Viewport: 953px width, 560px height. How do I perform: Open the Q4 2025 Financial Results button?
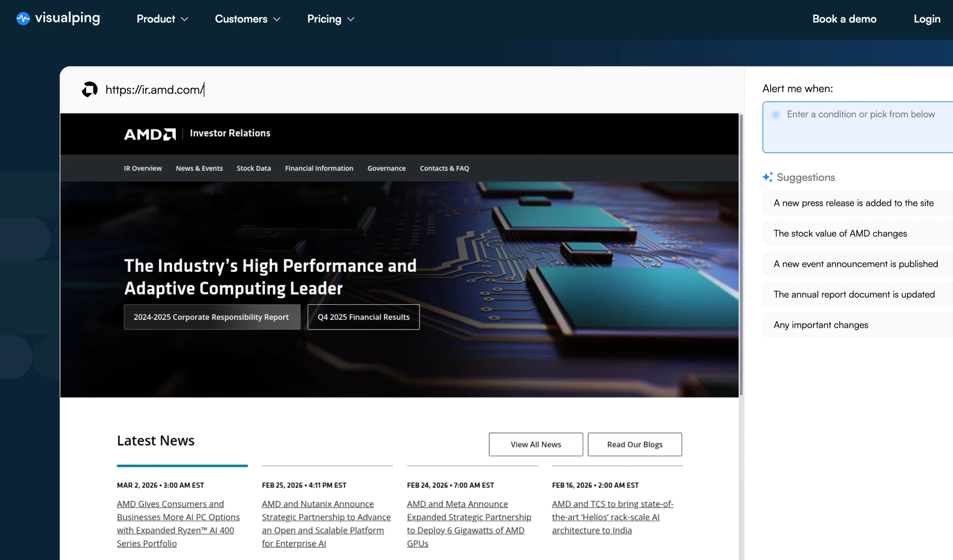point(363,317)
